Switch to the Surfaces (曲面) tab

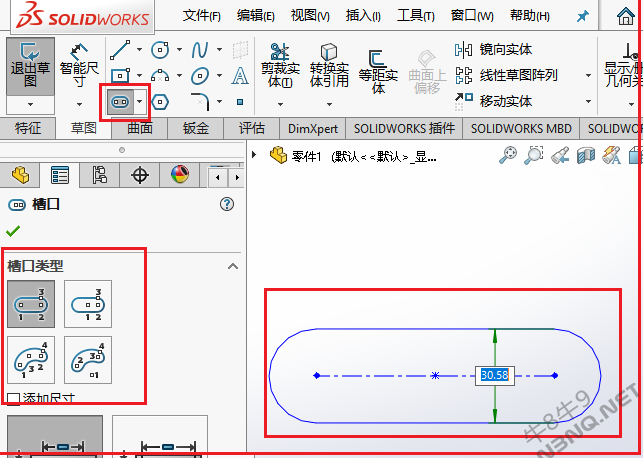click(140, 128)
